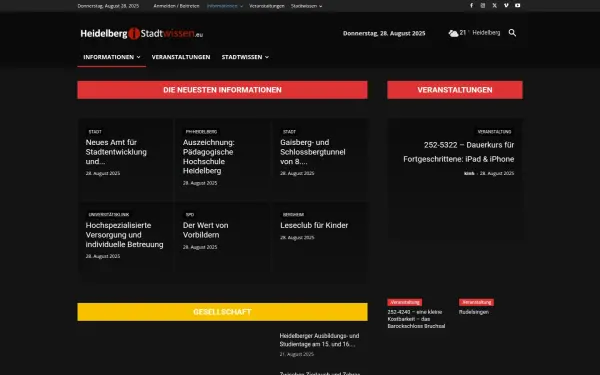
Task: Open article Der Wert von Vorbildern
Action: (205, 230)
